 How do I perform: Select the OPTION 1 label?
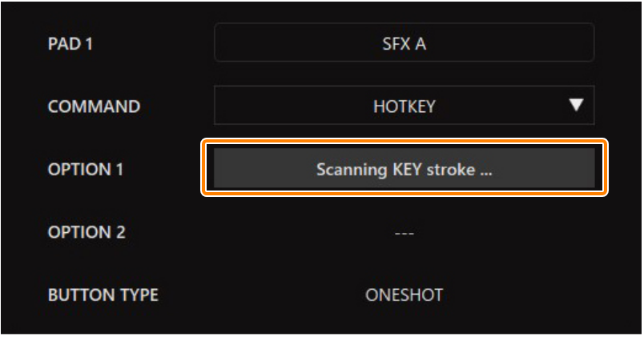(x=86, y=169)
